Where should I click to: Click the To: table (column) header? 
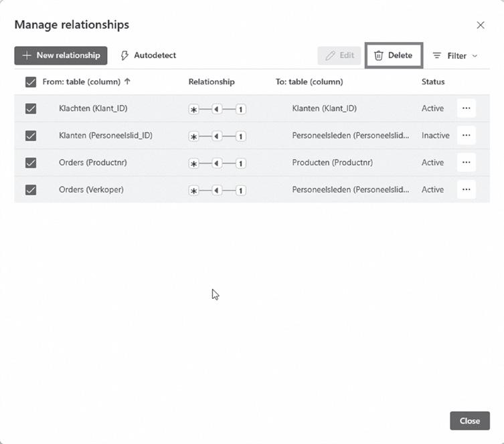[309, 82]
